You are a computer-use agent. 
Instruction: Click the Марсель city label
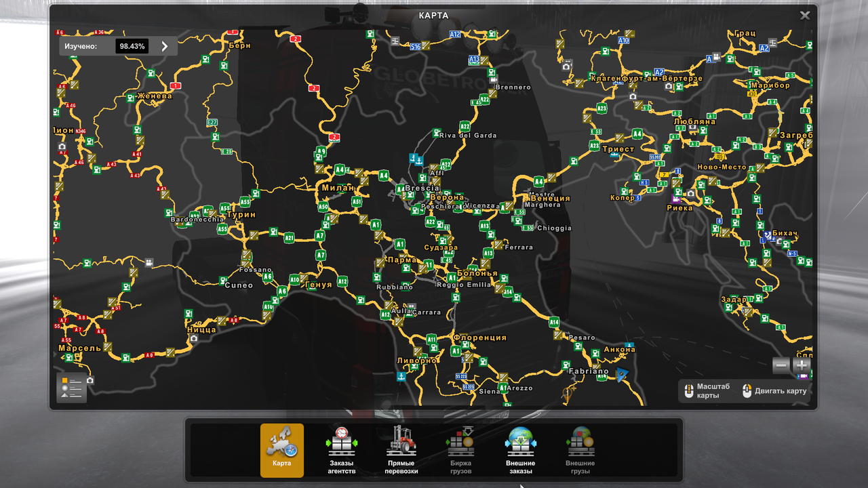tap(80, 348)
